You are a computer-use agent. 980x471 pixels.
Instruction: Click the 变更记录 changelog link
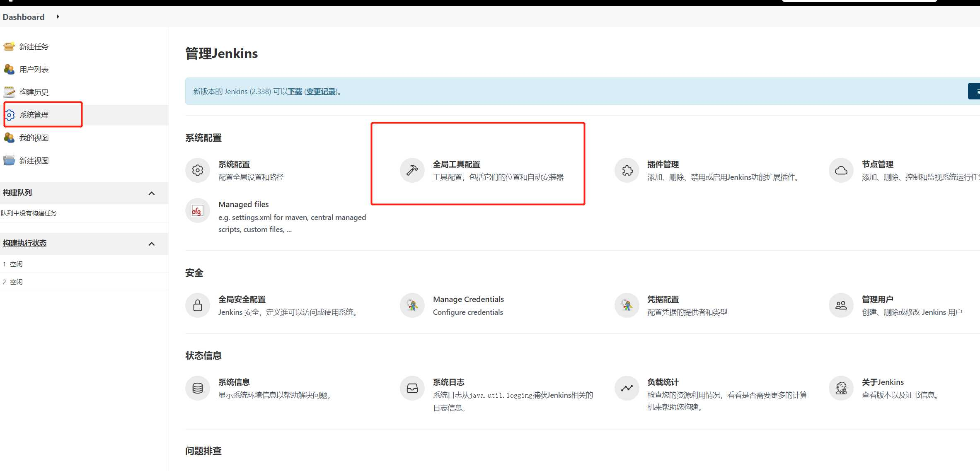321,92
